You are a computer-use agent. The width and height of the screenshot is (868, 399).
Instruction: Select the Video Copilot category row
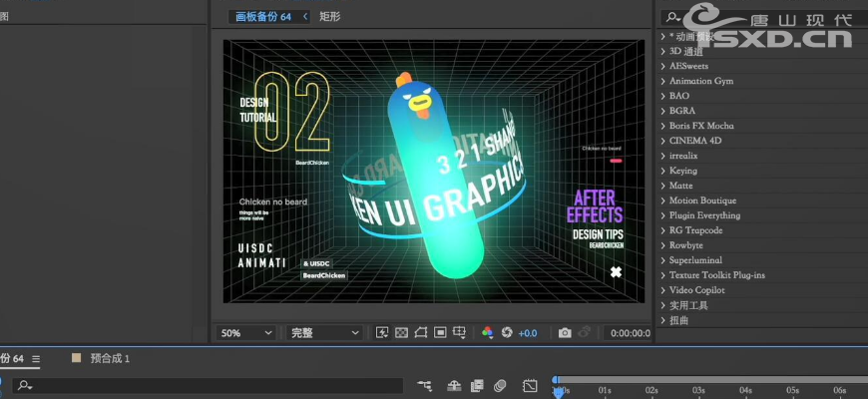tap(761, 290)
